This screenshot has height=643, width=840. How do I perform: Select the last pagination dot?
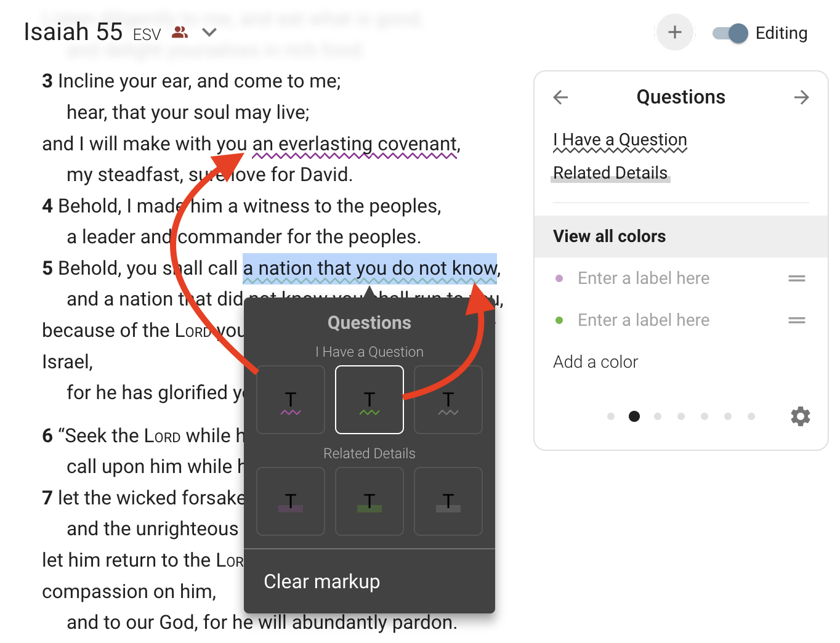(751, 416)
